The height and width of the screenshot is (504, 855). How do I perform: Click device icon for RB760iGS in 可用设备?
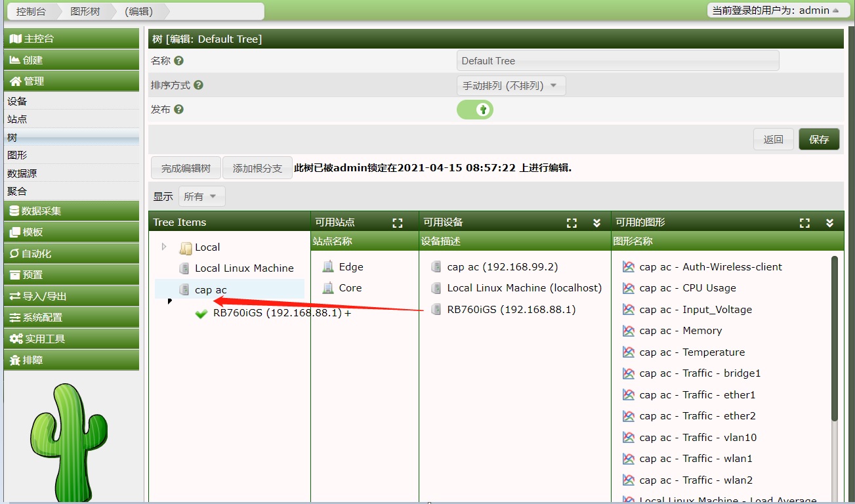436,310
